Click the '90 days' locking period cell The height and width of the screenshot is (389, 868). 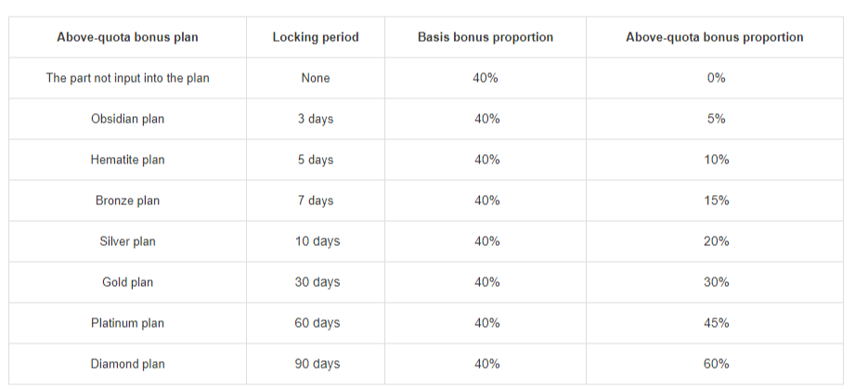click(317, 364)
